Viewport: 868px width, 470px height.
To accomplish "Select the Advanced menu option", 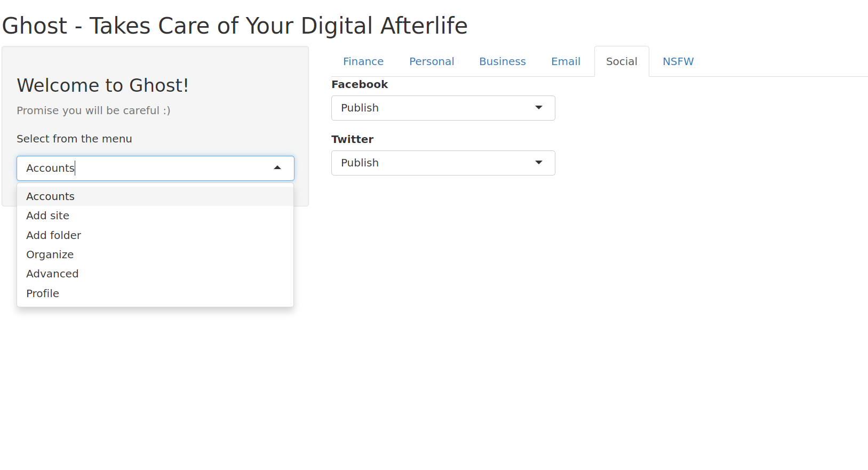I will [x=52, y=274].
